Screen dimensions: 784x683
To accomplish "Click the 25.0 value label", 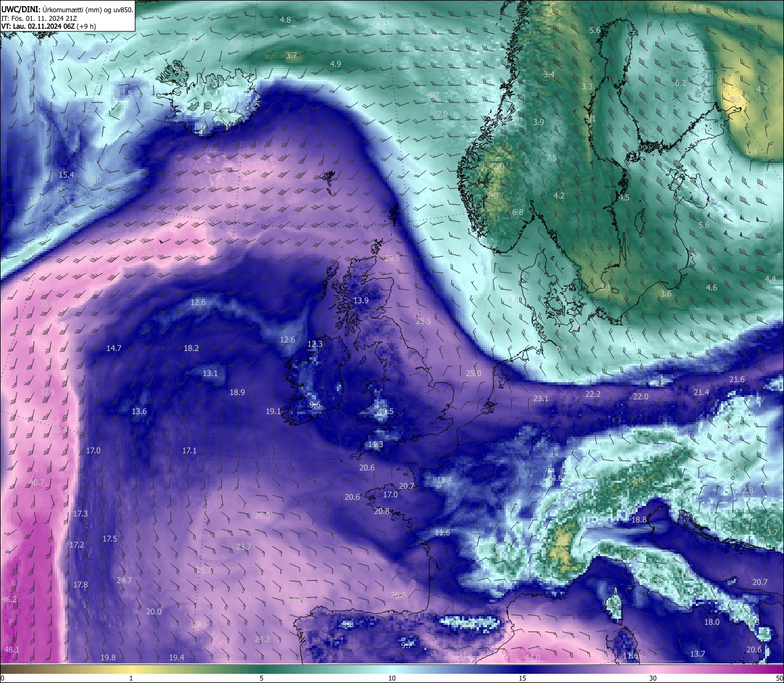I will (473, 373).
